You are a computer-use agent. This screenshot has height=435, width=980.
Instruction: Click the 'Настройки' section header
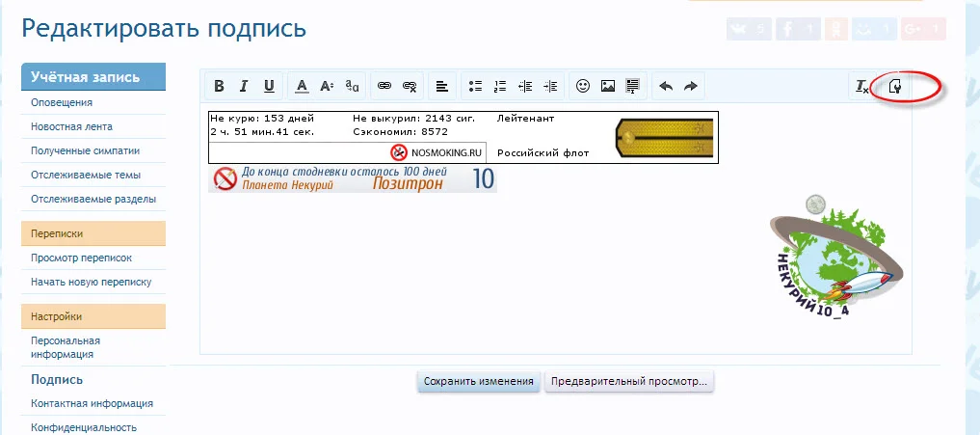pyautogui.click(x=93, y=316)
